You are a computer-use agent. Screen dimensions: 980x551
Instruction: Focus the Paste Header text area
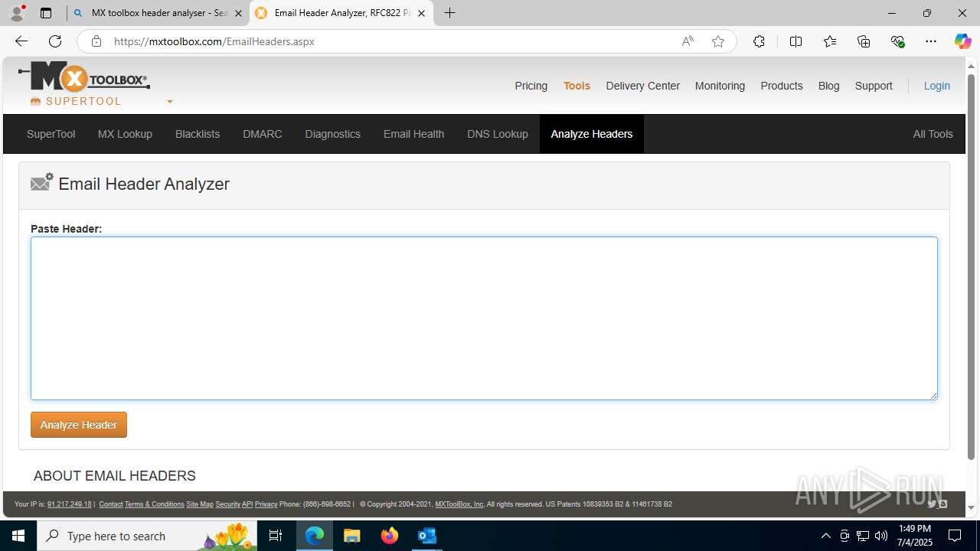(484, 318)
